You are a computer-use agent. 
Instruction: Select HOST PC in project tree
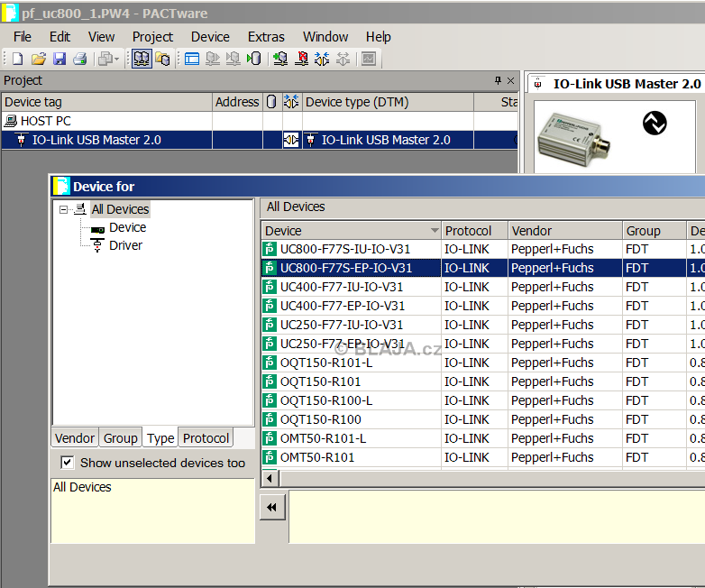pyautogui.click(x=45, y=121)
